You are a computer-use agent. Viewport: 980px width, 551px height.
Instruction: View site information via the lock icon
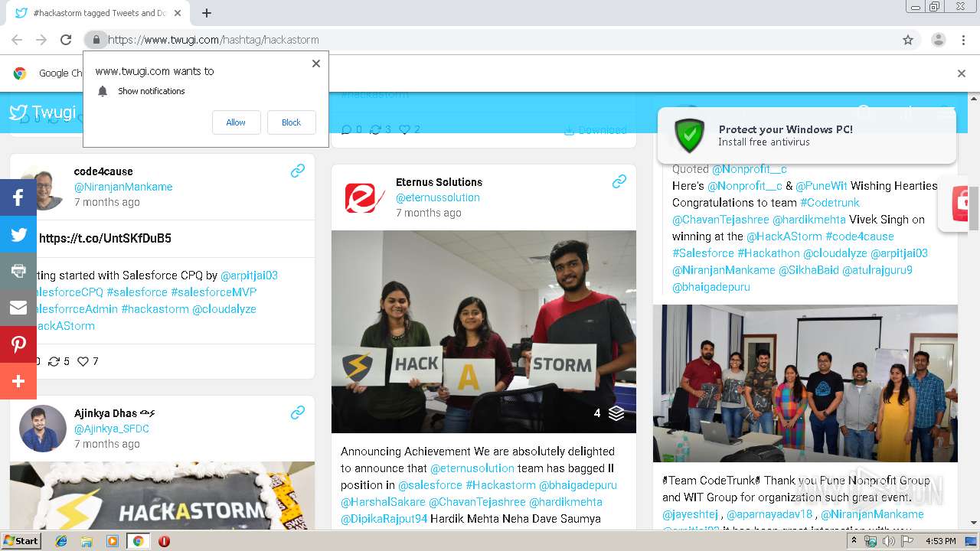pos(96,40)
